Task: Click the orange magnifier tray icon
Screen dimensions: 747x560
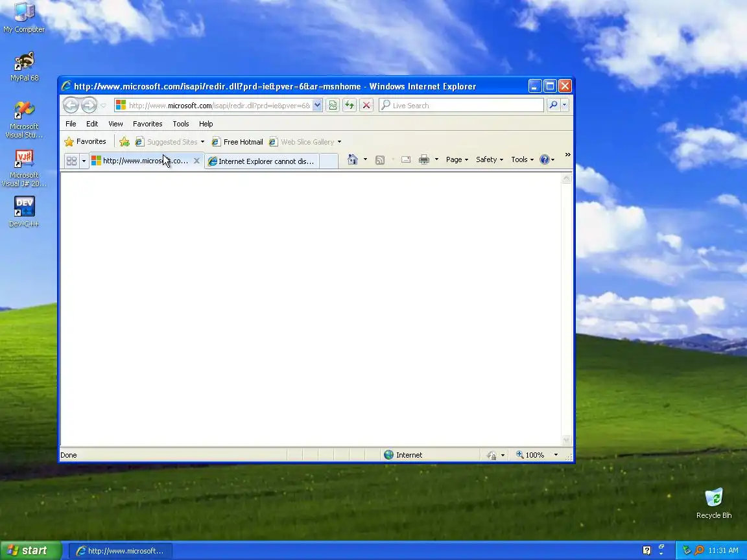Action: click(699, 550)
